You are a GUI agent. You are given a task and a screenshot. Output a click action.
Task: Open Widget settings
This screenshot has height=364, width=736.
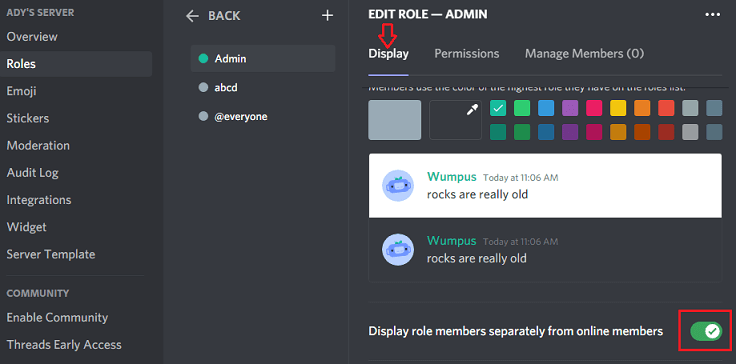(x=26, y=227)
